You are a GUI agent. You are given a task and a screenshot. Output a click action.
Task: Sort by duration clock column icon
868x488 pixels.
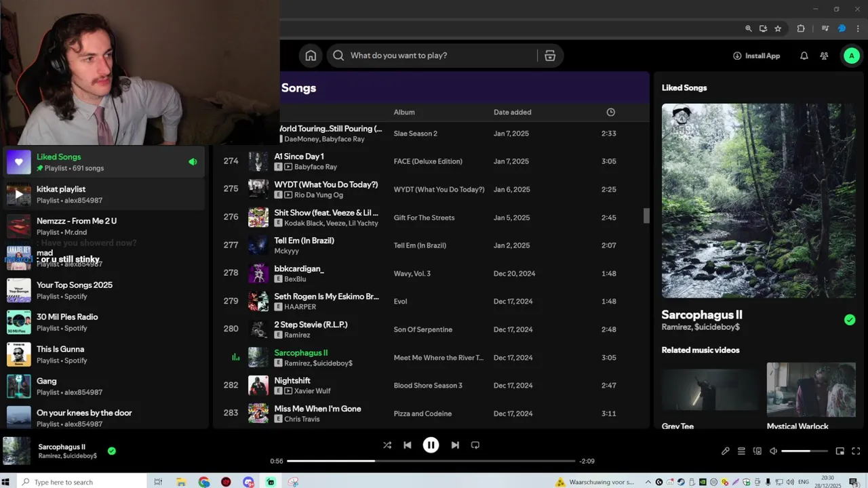pyautogui.click(x=610, y=112)
